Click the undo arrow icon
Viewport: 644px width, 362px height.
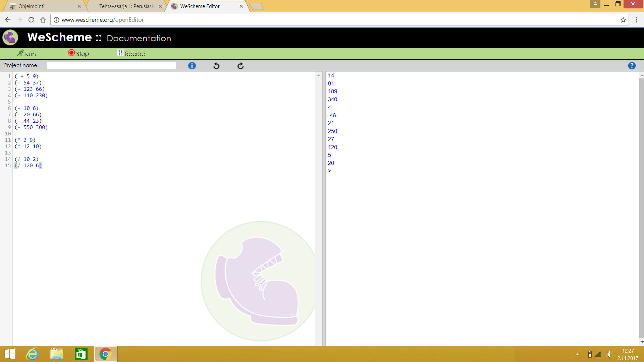(x=216, y=66)
